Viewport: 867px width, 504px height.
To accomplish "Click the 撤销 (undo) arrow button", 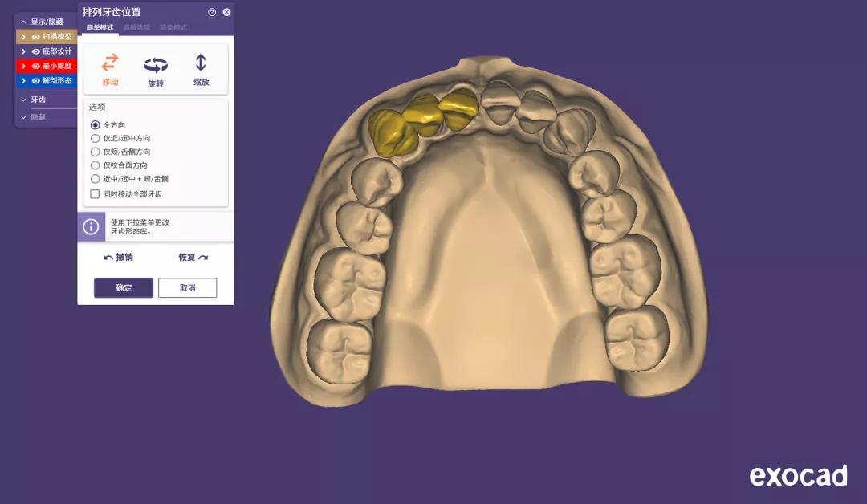I will pyautogui.click(x=109, y=258).
